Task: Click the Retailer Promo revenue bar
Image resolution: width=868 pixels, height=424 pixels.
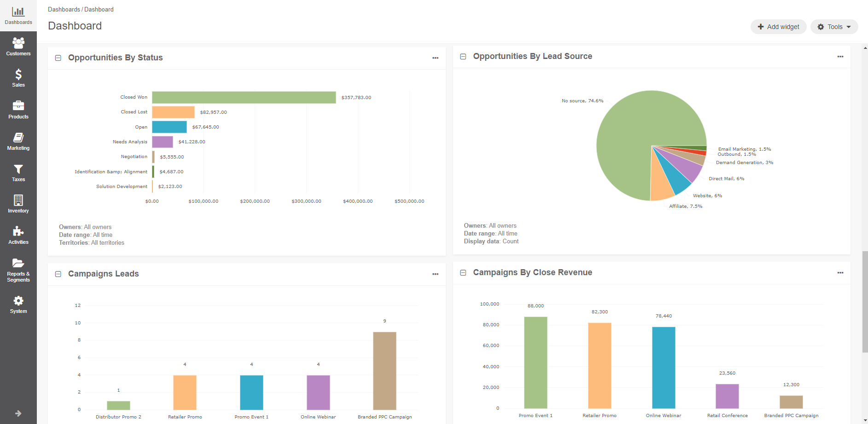Action: pyautogui.click(x=600, y=365)
